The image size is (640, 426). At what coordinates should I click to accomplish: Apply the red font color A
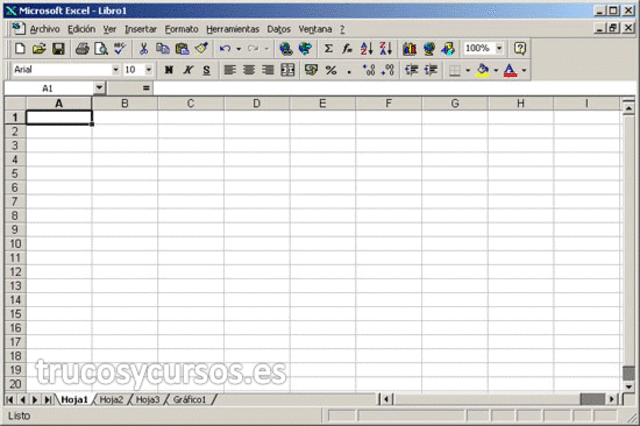tap(510, 70)
